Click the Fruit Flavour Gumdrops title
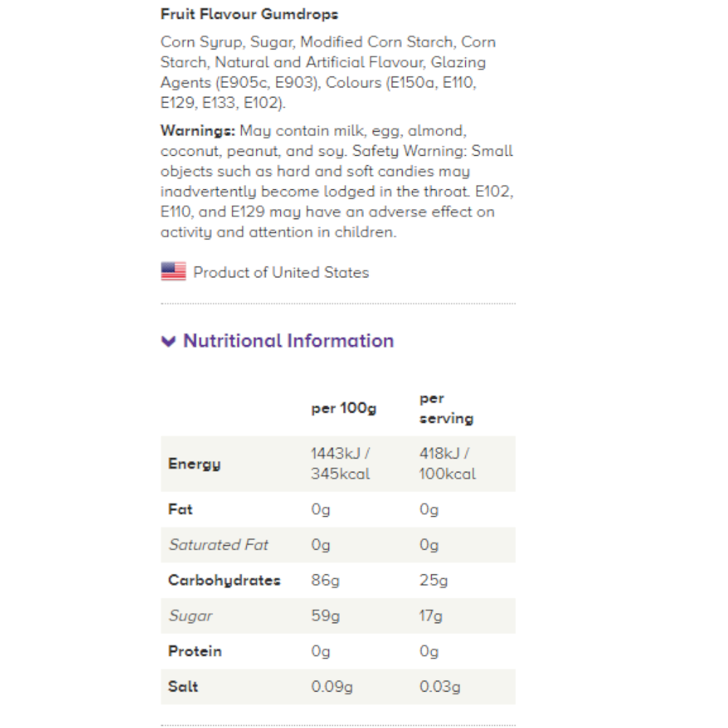Screen dimensions: 728x728 249,15
